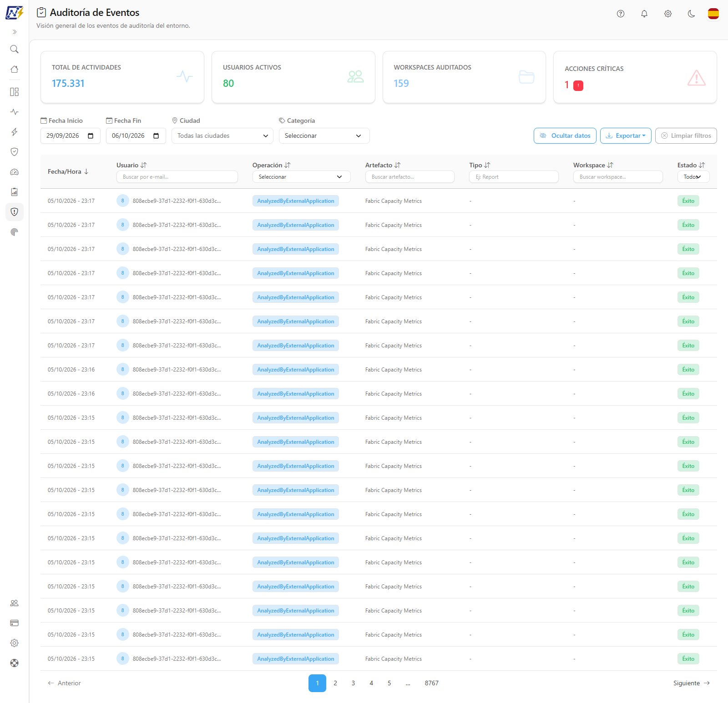Open the help question mark icon in header
This screenshot has width=728, height=703.
point(621,14)
